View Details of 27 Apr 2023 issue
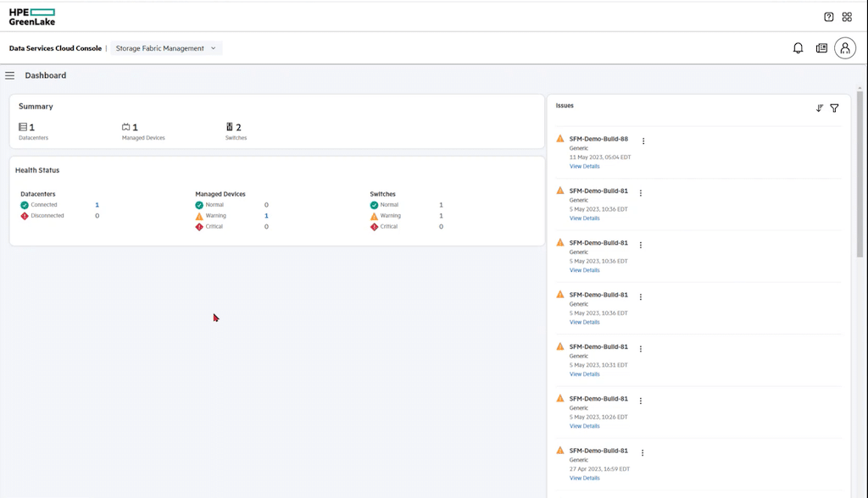This screenshot has height=498, width=868. [x=585, y=478]
